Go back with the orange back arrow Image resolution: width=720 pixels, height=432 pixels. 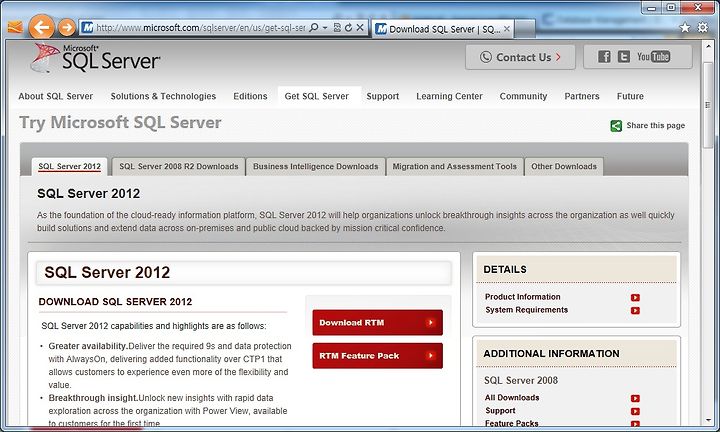click(41, 28)
